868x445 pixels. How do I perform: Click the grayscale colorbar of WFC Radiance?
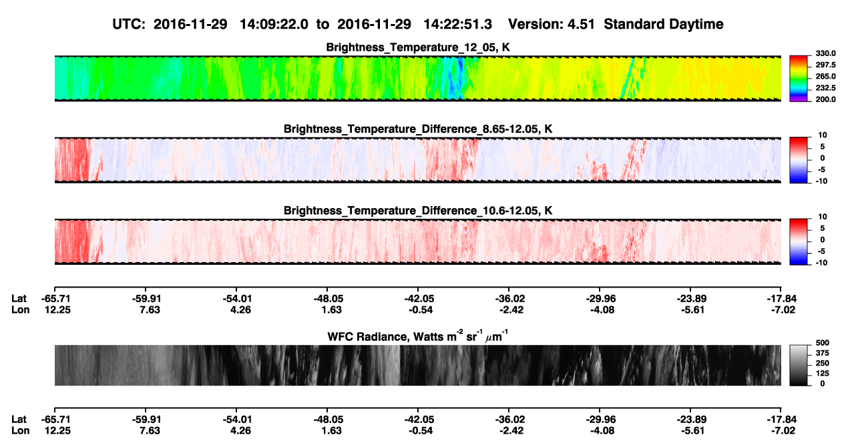click(x=799, y=365)
